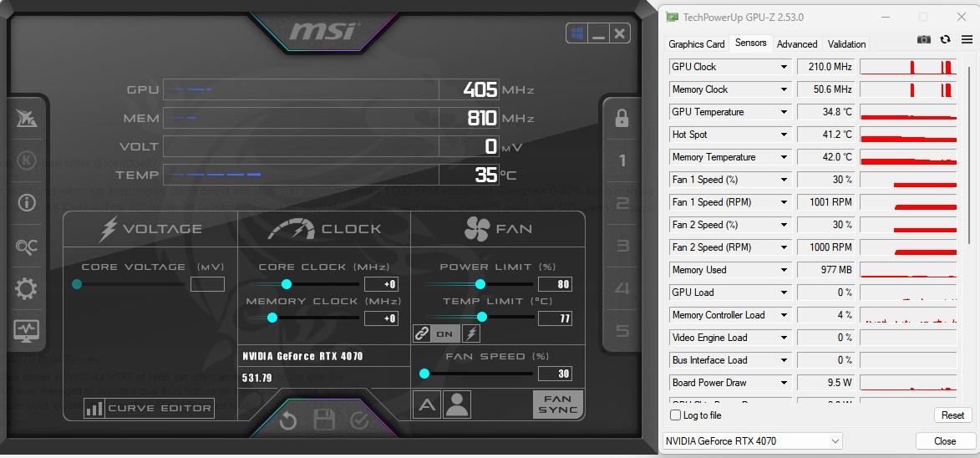Expand the Bus Interface Load dropdown
Image resolution: width=980 pixels, height=458 pixels.
(784, 360)
